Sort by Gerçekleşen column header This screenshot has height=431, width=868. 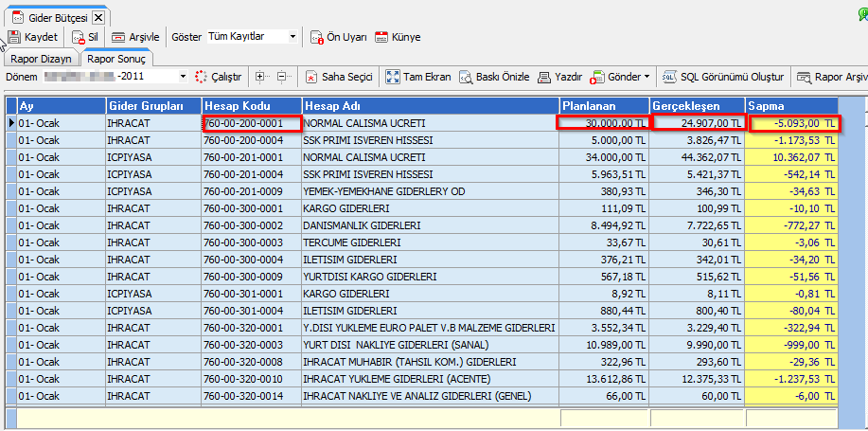[x=697, y=105]
